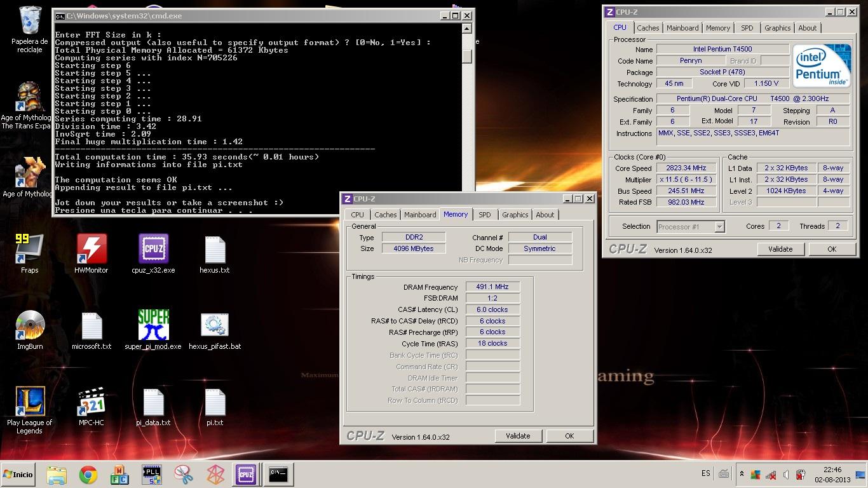Click the Bus Speed 245.51 MHz value
Image resolution: width=868 pixels, height=488 pixels.
tap(686, 191)
